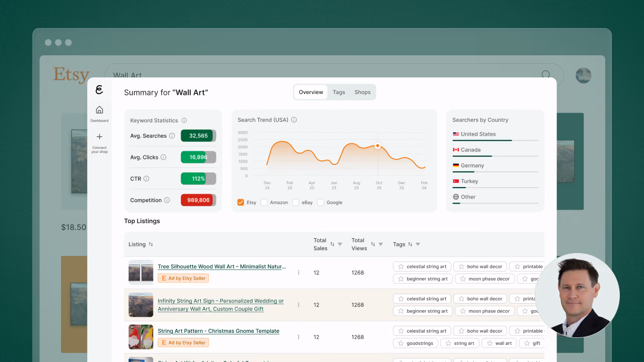Click the globe icon beside Other
This screenshot has height=362, width=644.
[456, 197]
